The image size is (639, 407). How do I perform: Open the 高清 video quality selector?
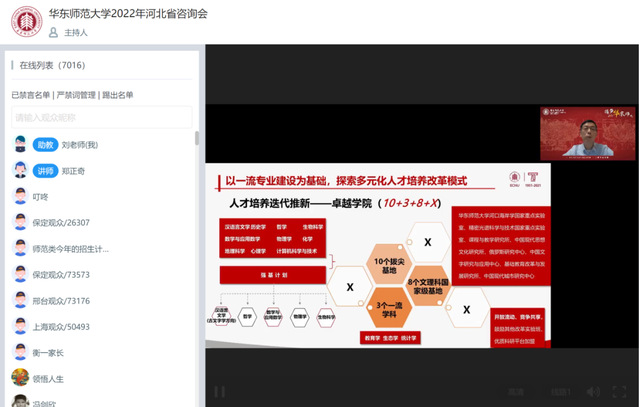point(515,392)
